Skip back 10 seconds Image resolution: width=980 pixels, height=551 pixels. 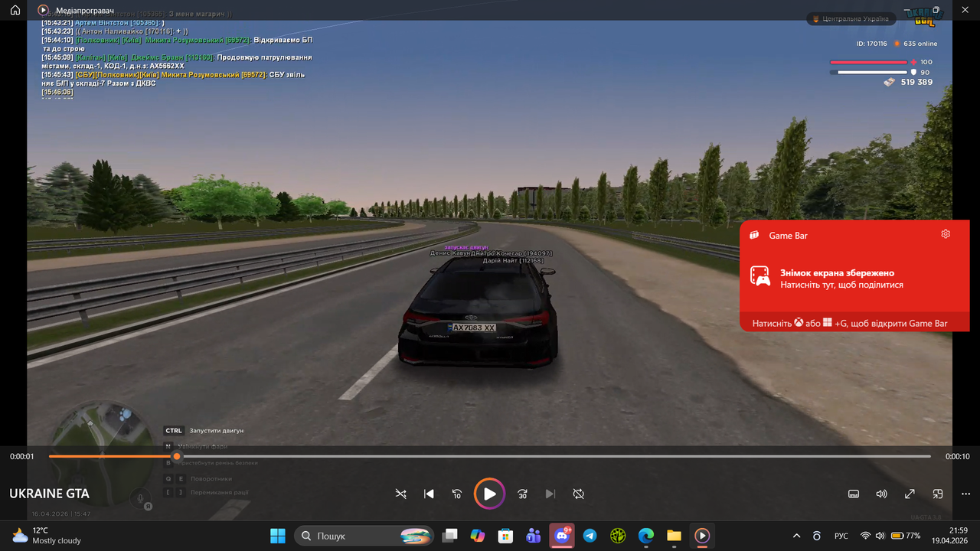click(457, 494)
